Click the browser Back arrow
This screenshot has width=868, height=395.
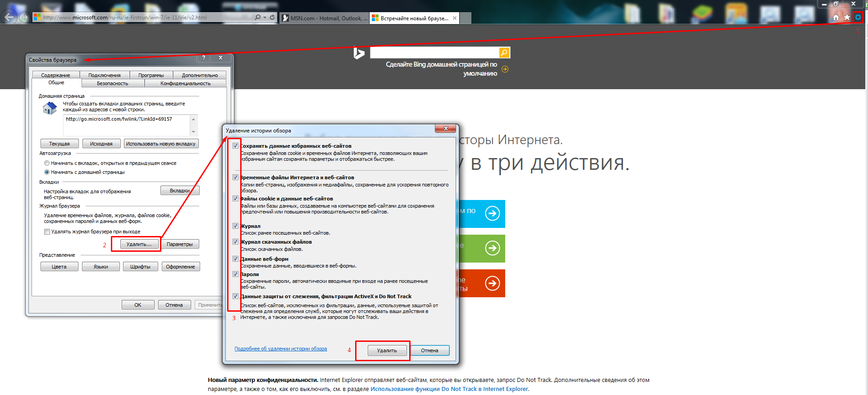10,17
